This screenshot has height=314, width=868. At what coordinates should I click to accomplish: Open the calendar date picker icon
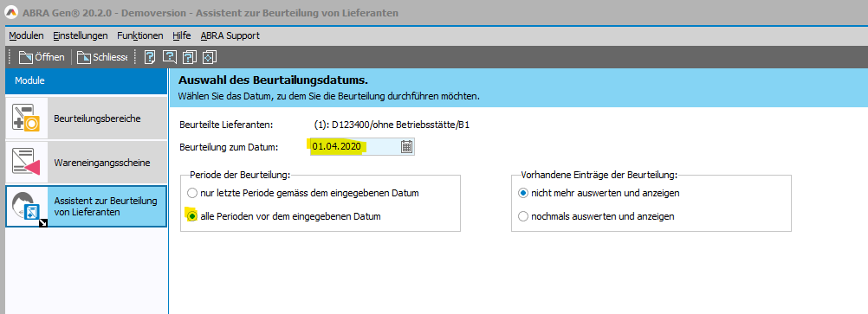[x=406, y=146]
